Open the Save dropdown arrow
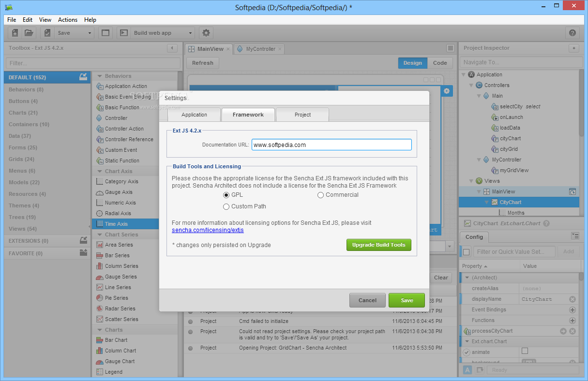This screenshot has width=588, height=381. 90,33
